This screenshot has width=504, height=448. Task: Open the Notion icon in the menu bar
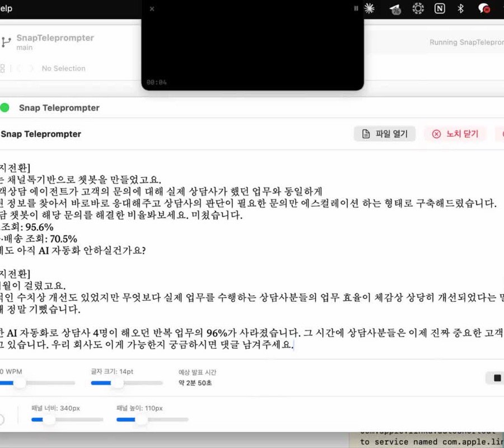[x=440, y=8]
